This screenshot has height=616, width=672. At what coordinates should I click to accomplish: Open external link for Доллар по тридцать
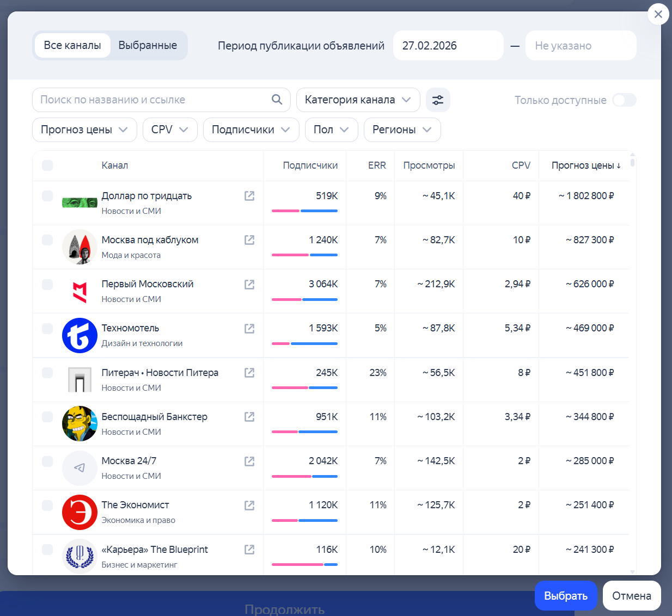click(249, 195)
